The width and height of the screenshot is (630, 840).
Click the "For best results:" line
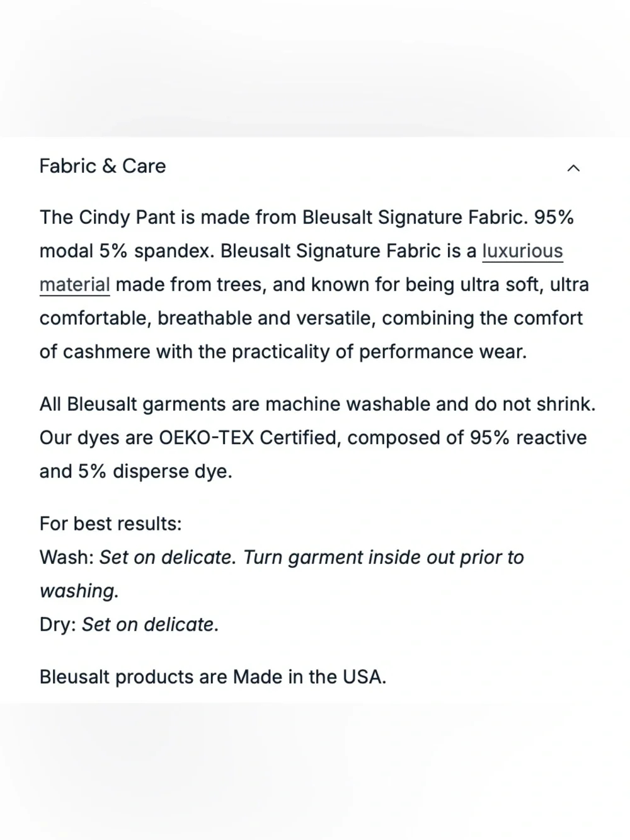tap(110, 524)
